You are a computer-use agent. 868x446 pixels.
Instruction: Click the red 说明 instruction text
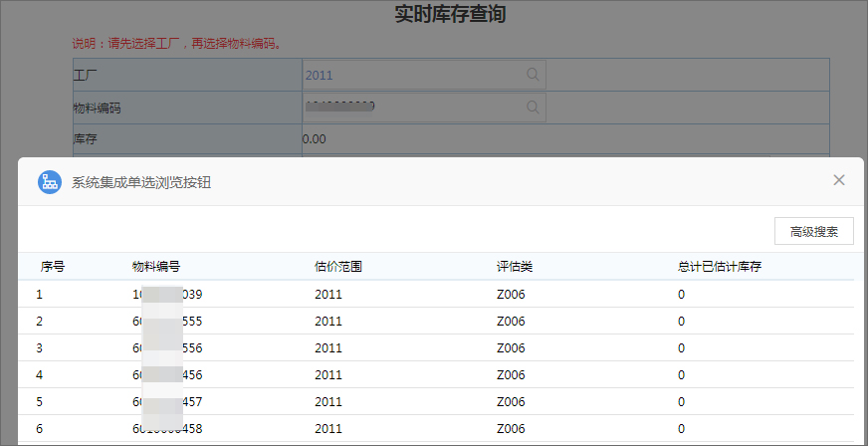[x=178, y=44]
